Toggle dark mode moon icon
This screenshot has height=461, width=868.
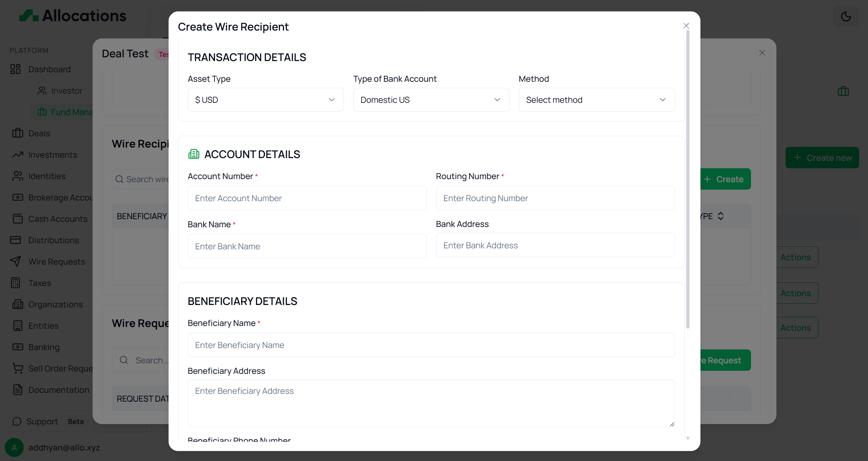[x=846, y=16]
